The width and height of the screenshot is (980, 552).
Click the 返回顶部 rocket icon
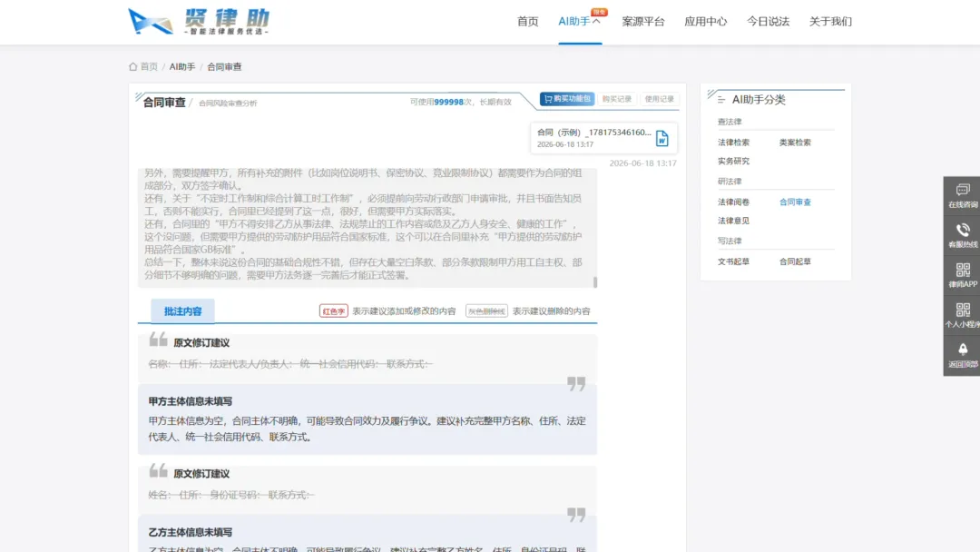[963, 350]
